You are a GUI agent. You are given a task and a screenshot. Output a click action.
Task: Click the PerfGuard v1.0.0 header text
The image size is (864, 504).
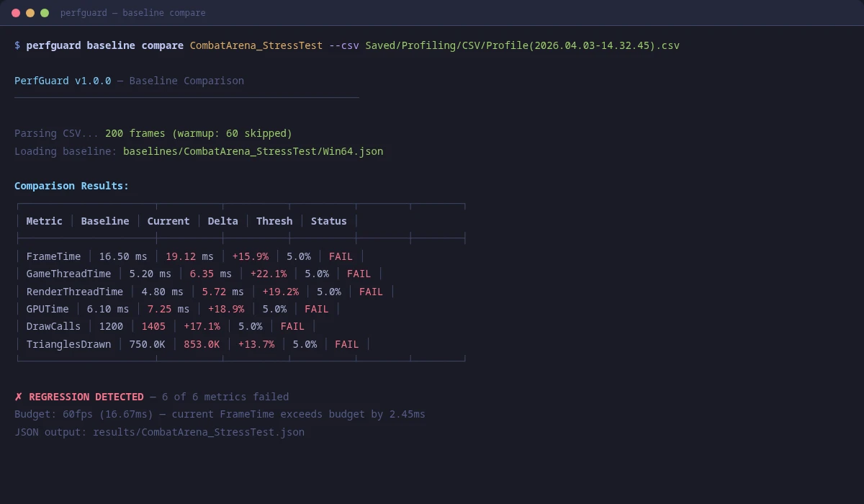[x=62, y=81]
